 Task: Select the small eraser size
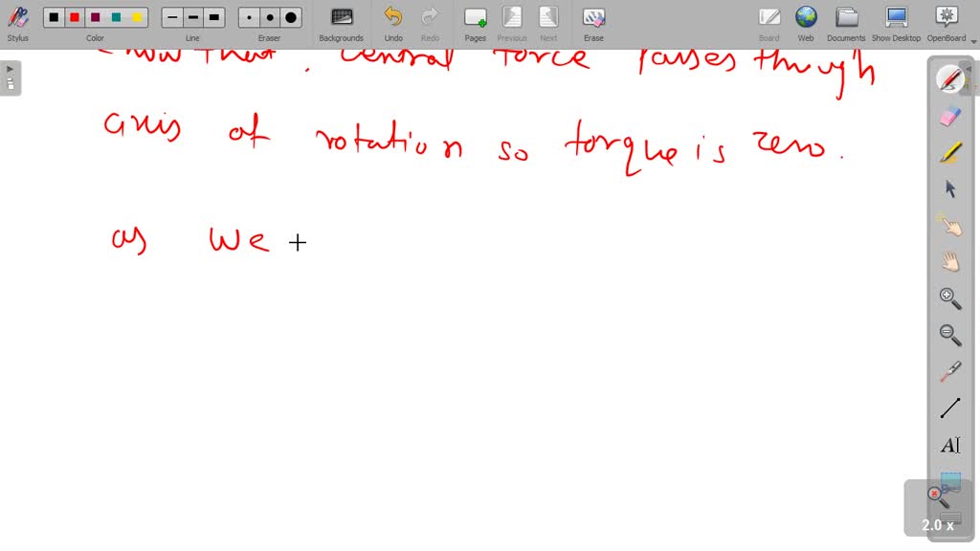click(x=250, y=17)
